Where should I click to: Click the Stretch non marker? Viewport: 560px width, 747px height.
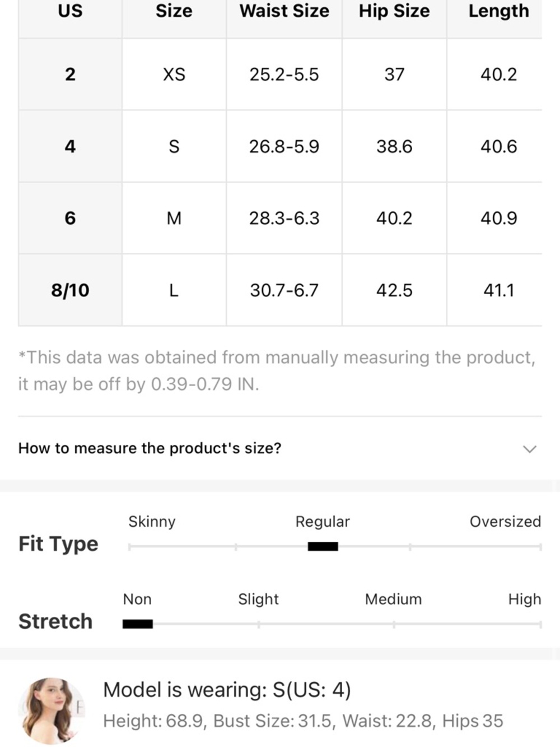[138, 624]
